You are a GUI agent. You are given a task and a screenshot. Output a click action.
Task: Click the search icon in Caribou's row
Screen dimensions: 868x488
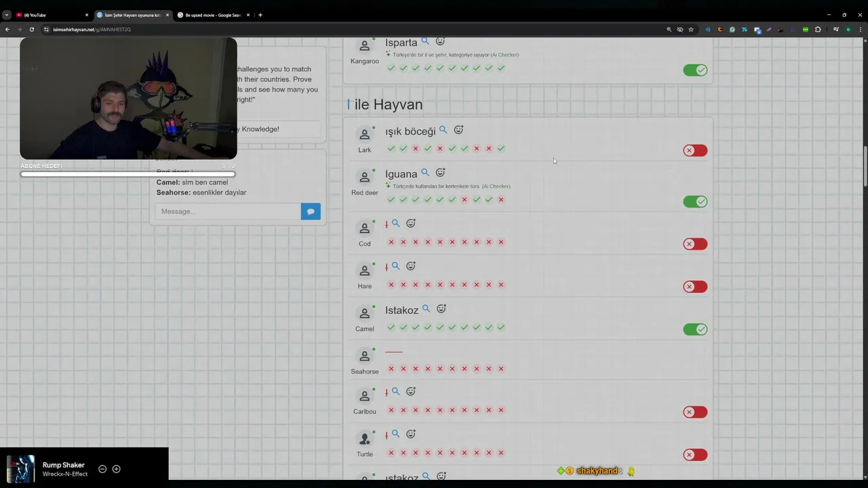(x=395, y=391)
